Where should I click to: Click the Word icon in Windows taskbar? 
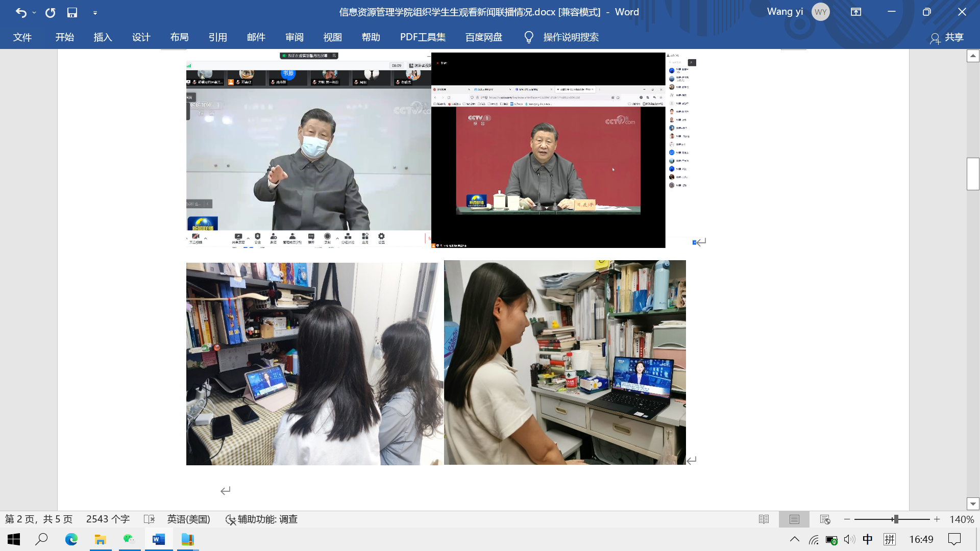click(158, 538)
